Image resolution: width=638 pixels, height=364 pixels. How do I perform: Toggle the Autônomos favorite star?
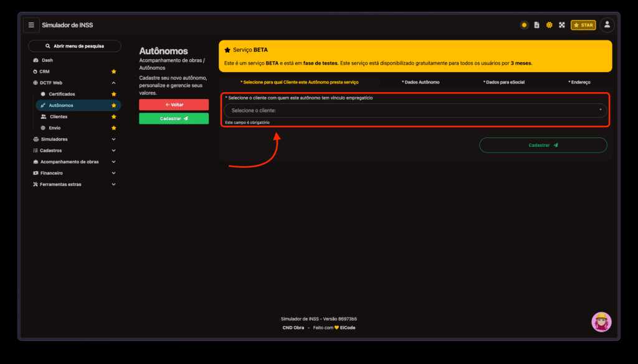click(114, 105)
